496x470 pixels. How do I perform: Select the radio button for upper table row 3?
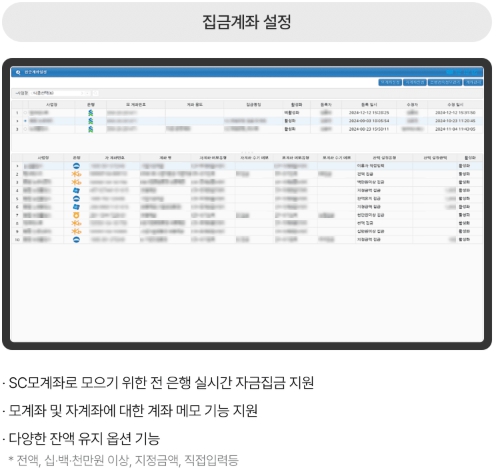click(25, 129)
